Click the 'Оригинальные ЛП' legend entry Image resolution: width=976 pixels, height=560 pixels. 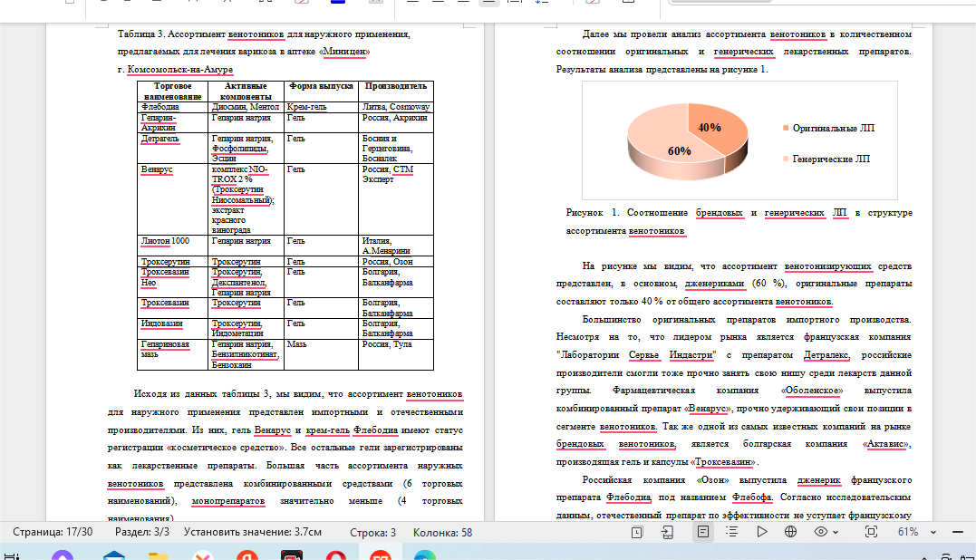(x=828, y=128)
